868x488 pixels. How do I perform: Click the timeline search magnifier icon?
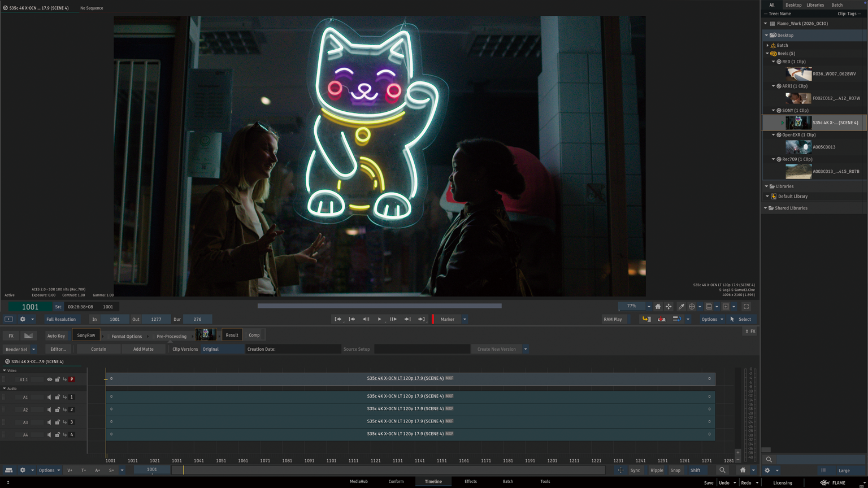(x=722, y=470)
